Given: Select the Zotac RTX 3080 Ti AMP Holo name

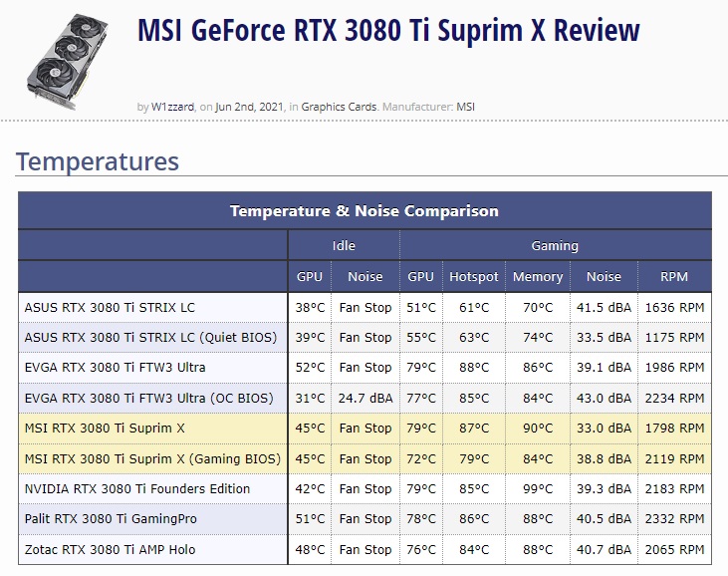Looking at the screenshot, I should pos(110,549).
